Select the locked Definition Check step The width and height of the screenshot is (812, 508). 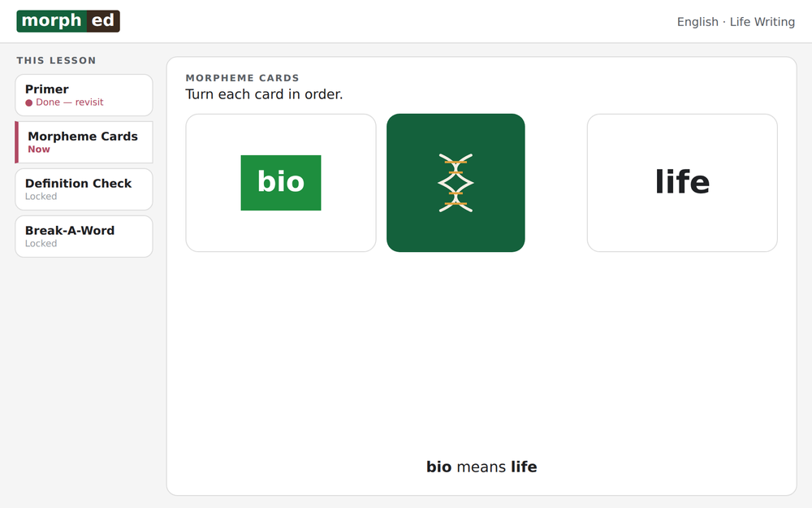[x=84, y=189]
